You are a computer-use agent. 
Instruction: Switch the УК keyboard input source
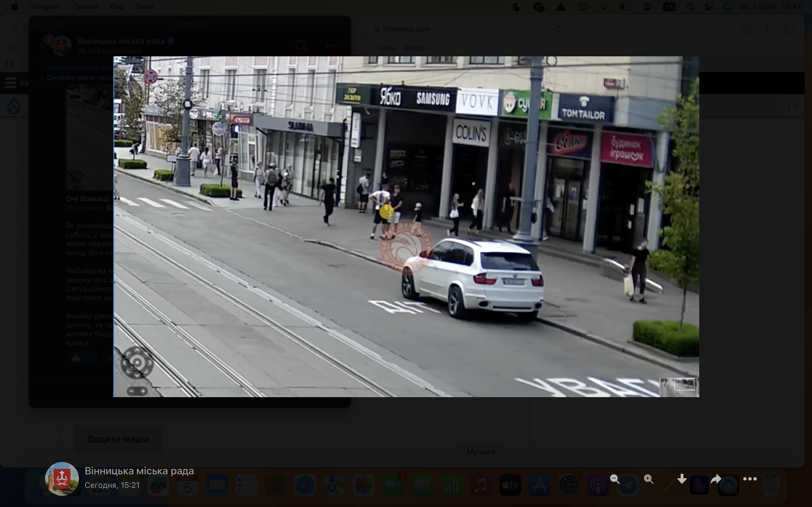pos(669,6)
